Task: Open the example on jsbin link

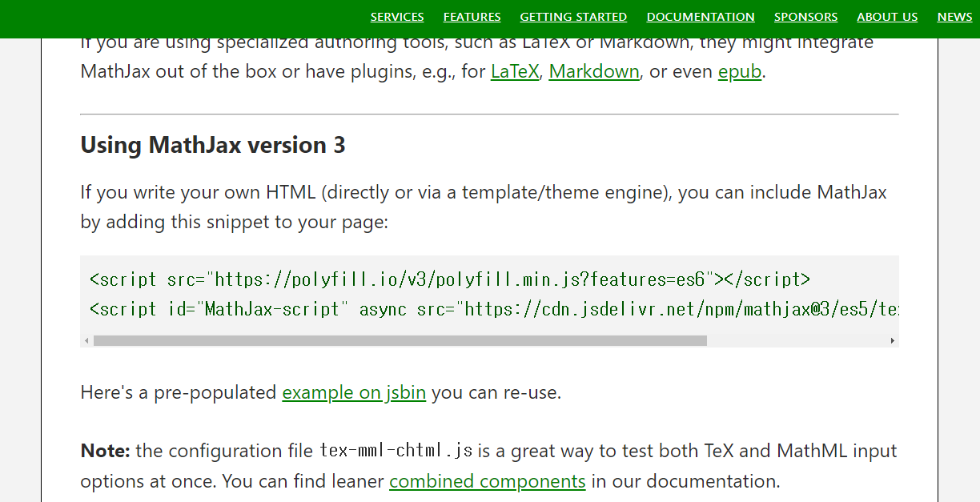Action: pos(354,393)
